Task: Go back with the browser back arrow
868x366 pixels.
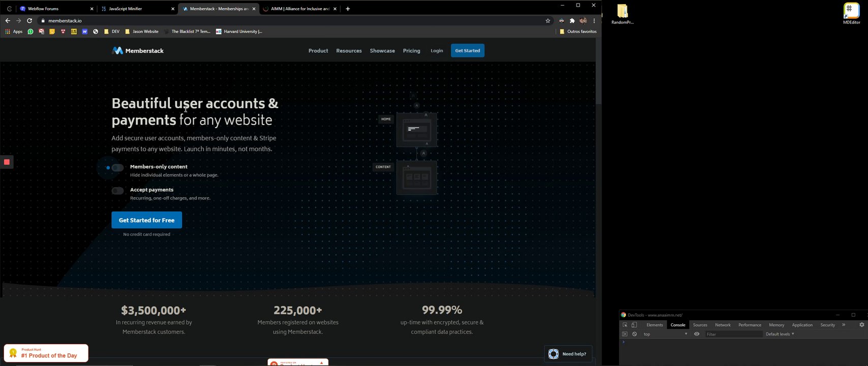Action: [7, 21]
